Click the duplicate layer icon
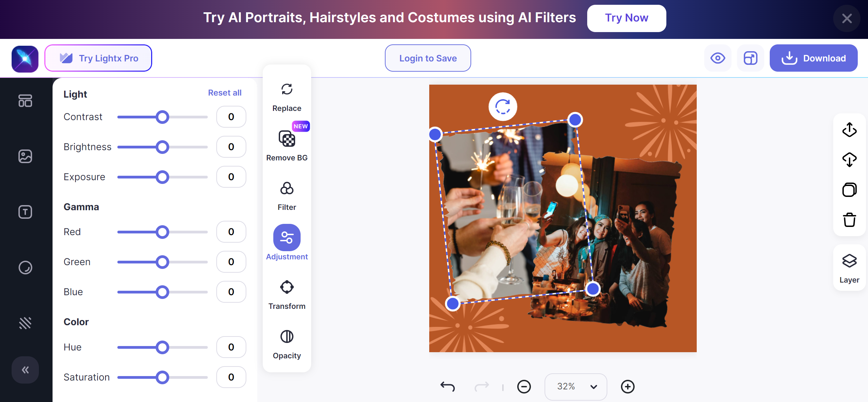 pyautogui.click(x=849, y=190)
